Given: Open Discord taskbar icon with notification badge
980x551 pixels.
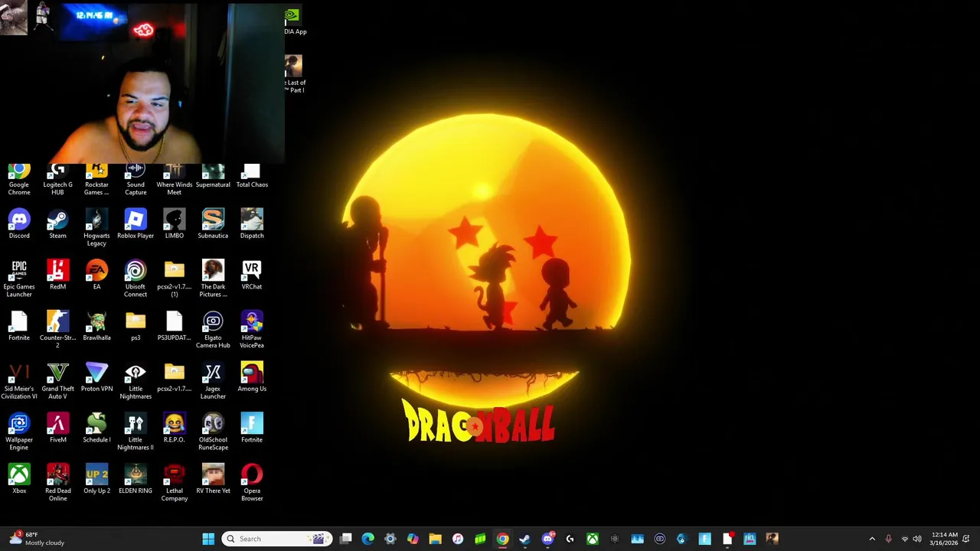Looking at the screenshot, I should click(547, 539).
